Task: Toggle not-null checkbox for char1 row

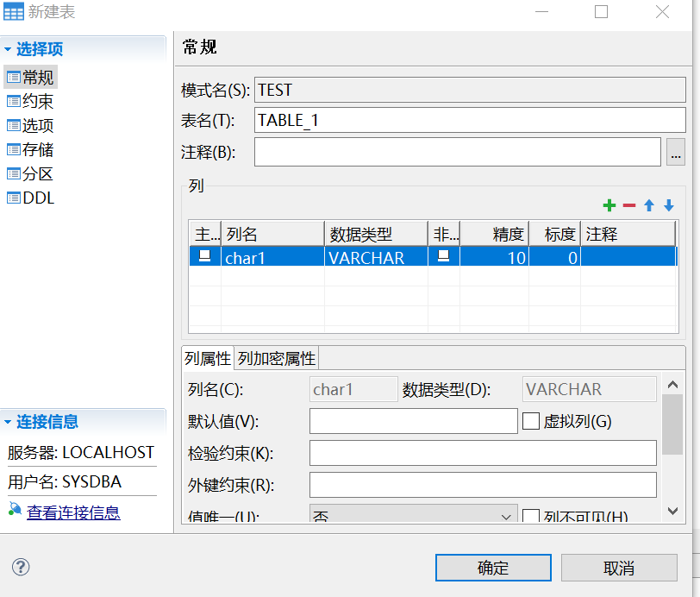Action: point(443,255)
